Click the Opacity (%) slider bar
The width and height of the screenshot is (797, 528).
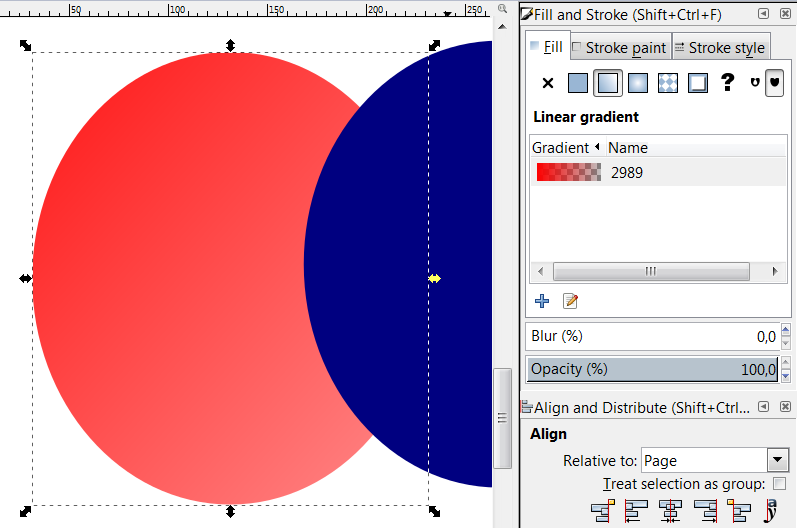(652, 369)
